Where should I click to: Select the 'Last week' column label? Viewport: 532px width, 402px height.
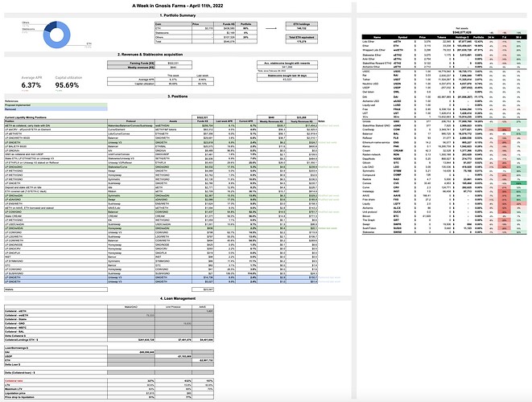pyautogui.click(x=203, y=76)
